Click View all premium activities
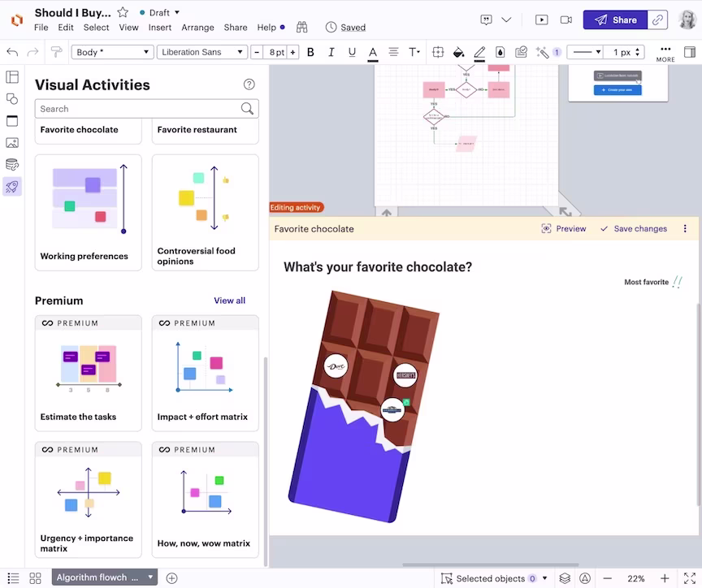 [229, 300]
